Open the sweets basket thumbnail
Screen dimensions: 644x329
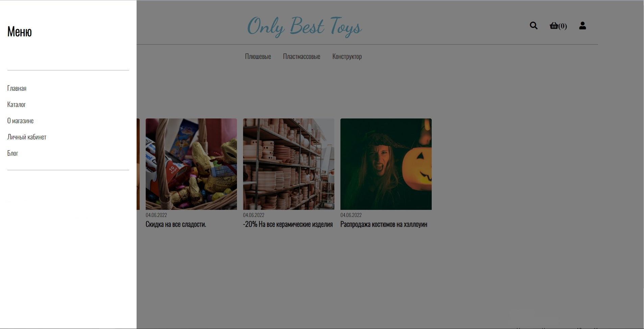191,164
